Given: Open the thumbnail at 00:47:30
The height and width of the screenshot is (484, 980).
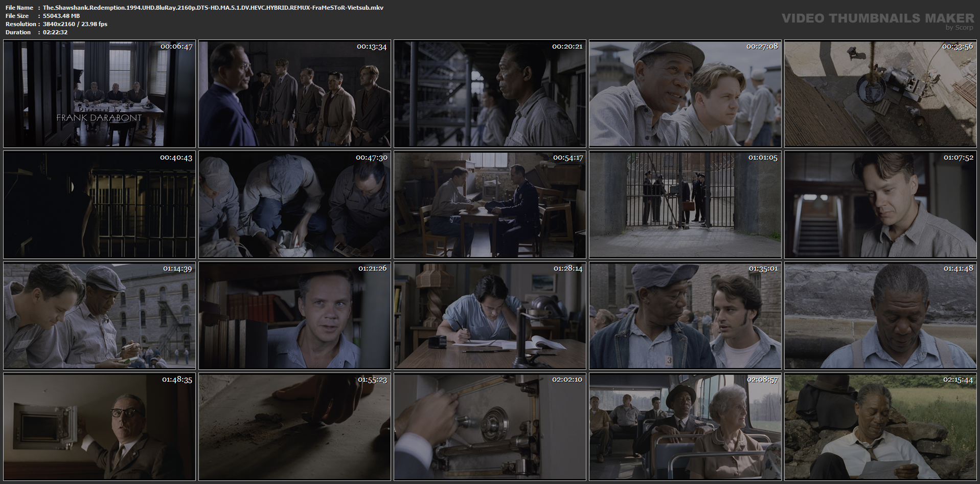Looking at the screenshot, I should tap(294, 205).
